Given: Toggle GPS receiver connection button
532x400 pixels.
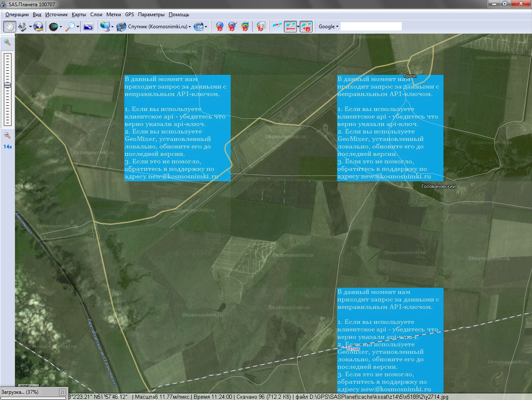Looking at the screenshot, I should click(x=277, y=27).
